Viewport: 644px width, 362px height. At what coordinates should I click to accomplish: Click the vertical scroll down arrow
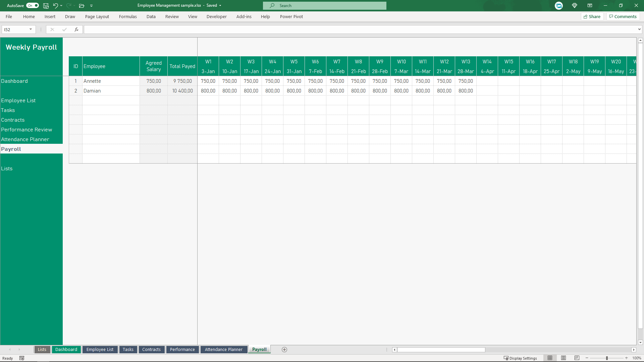[640, 343]
